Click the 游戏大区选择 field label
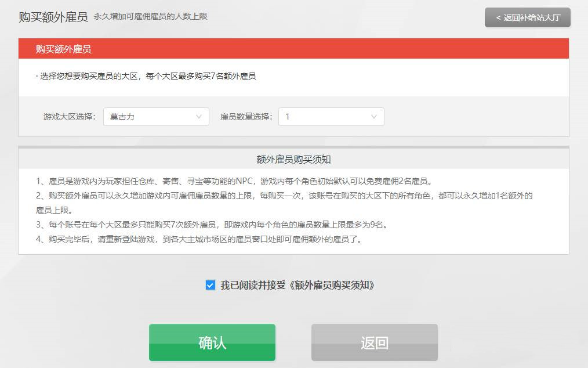Viewport: 588px width, 368px height. click(x=69, y=117)
